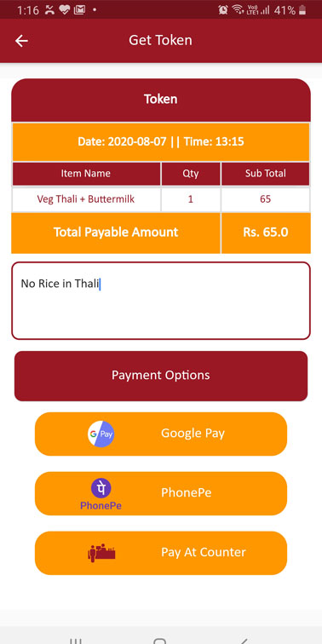Click the Pay At Counter icon
Screen dimensions: 322x644
101,553
